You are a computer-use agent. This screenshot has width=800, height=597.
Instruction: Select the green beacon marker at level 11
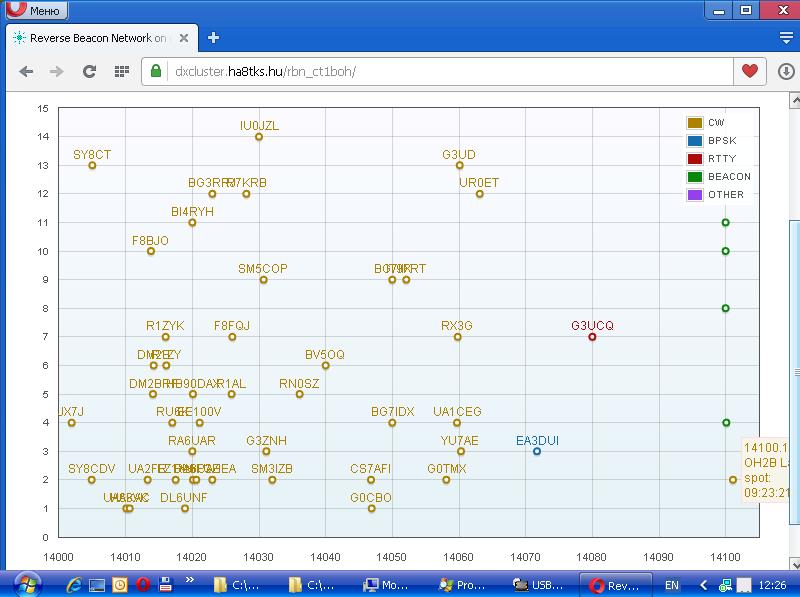[726, 222]
